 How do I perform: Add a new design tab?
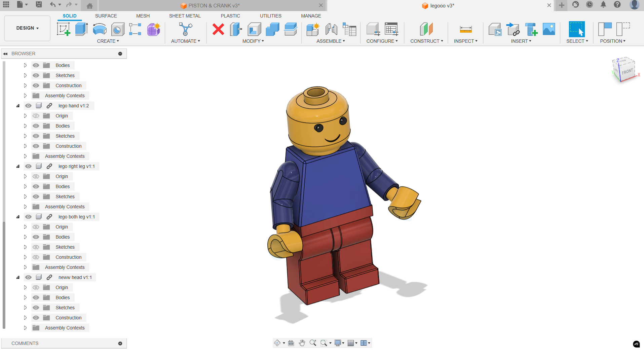(x=562, y=5)
